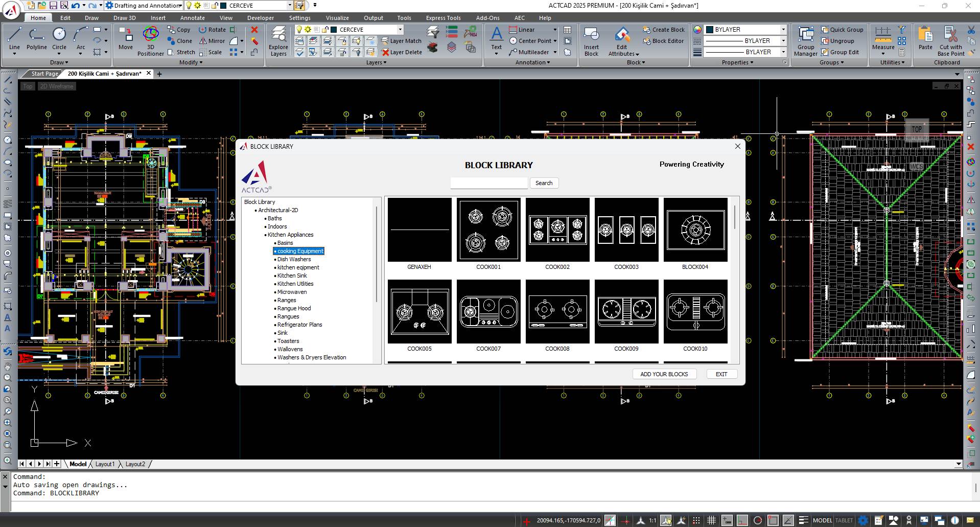The image size is (980, 527).
Task: Toggle MODEL space button in status bar
Action: (x=822, y=520)
